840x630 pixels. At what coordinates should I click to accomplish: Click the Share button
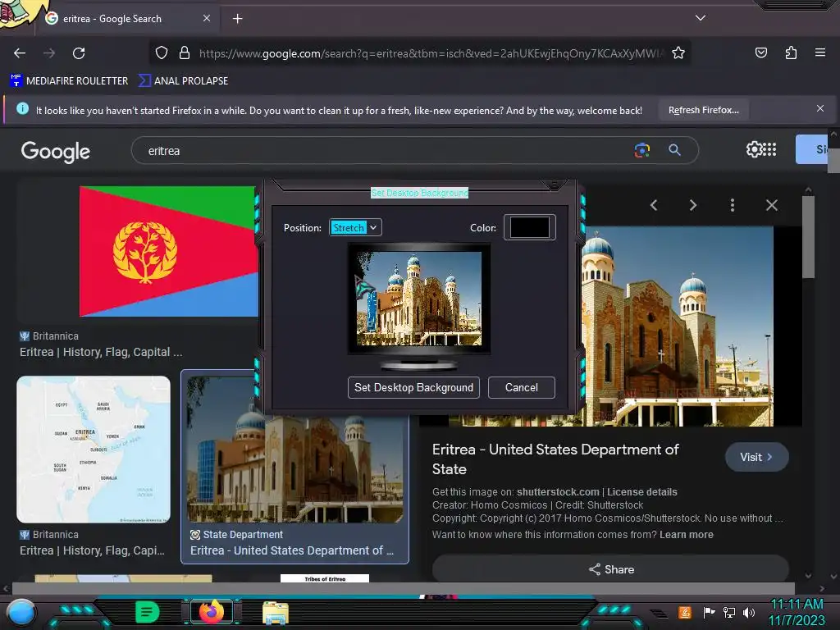[x=610, y=569]
